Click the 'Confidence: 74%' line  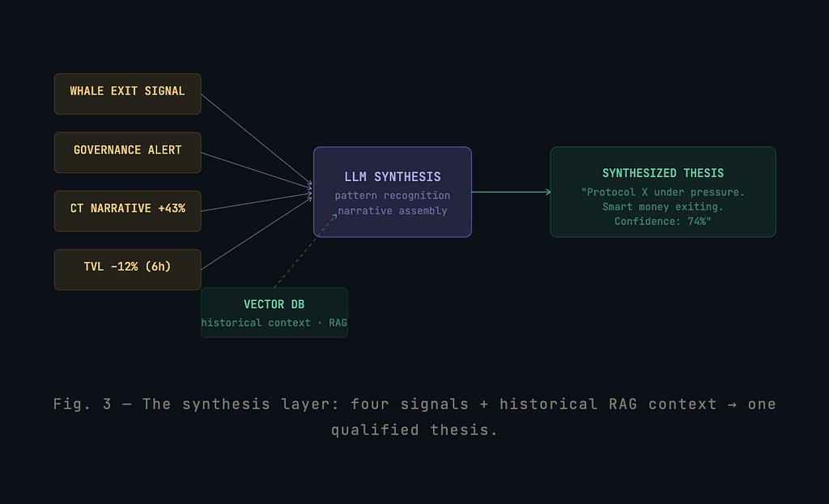pos(663,222)
